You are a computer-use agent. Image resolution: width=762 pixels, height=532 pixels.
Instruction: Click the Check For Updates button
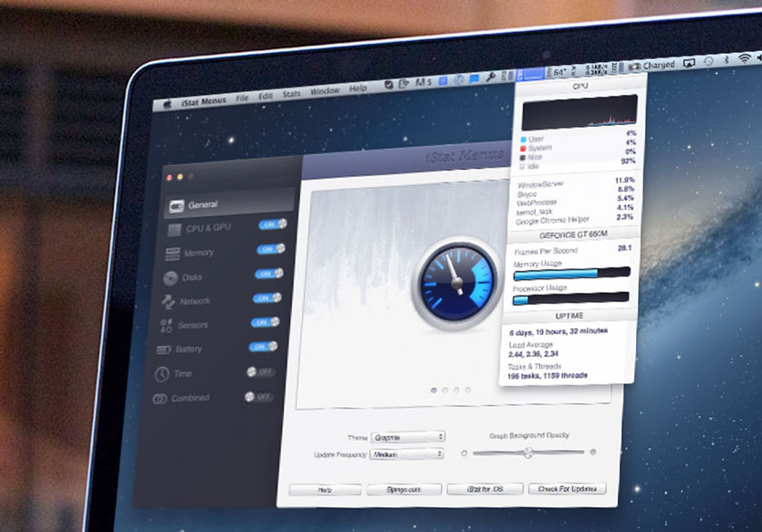[568, 488]
